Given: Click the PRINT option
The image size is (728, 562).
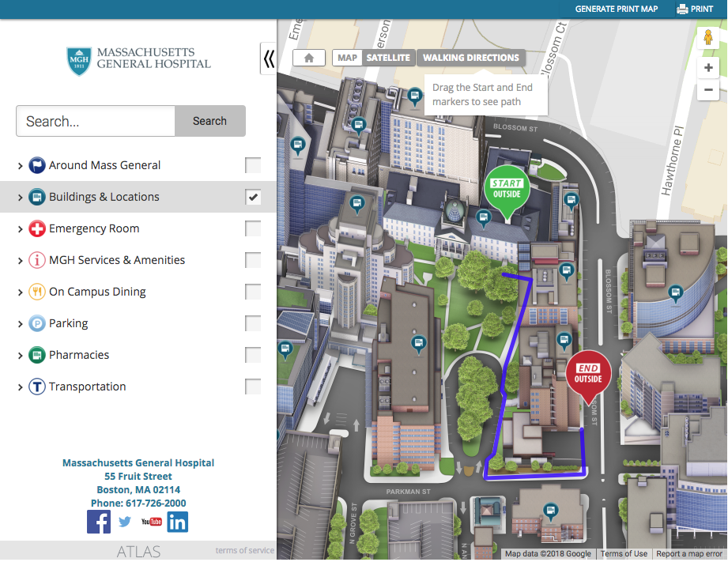Looking at the screenshot, I should click(x=695, y=9).
